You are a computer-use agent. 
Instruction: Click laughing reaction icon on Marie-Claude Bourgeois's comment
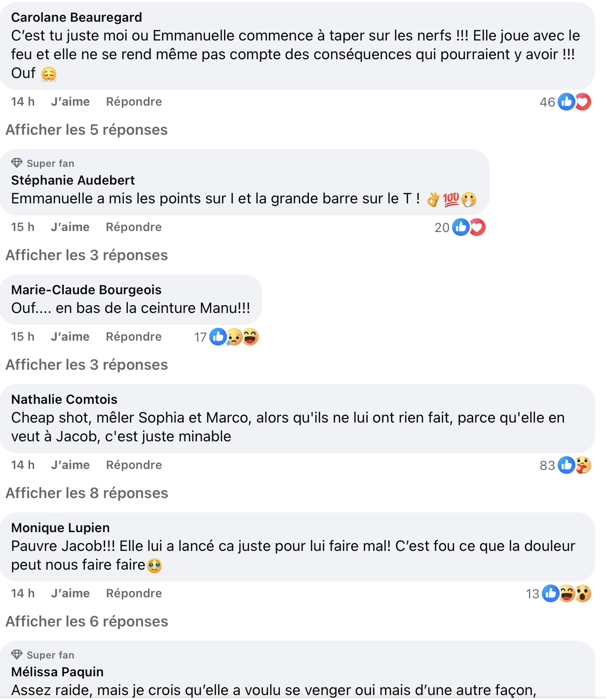251,337
